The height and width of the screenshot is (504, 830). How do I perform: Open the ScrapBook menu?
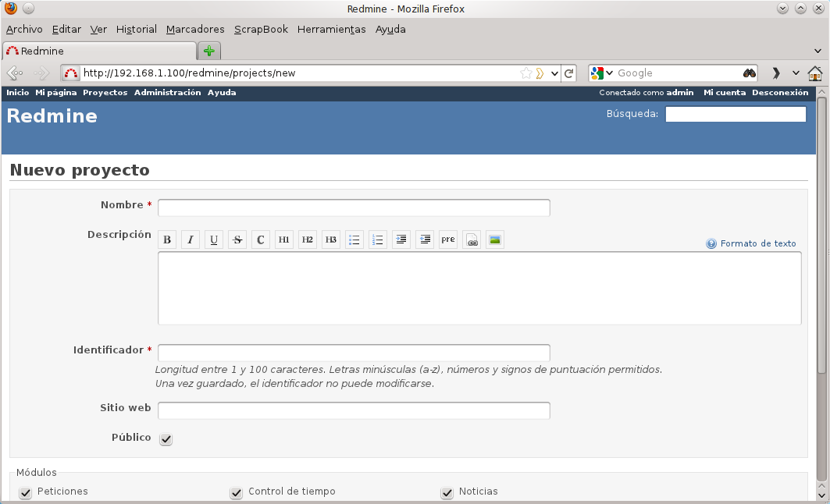(x=261, y=29)
